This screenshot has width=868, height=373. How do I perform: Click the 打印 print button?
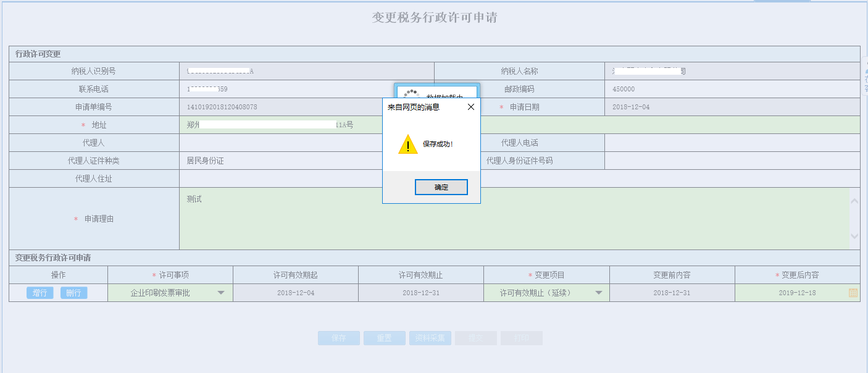coord(521,338)
